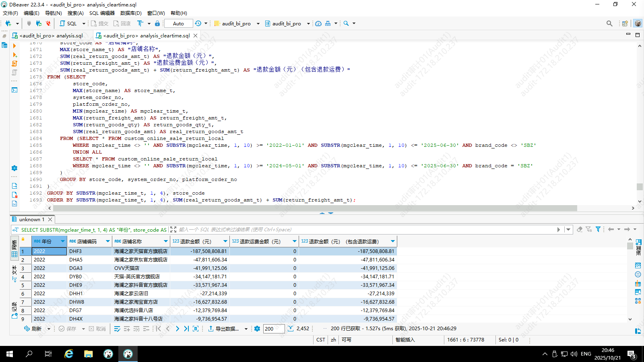The width and height of the screenshot is (644, 362).
Task: Click the red disconnect icon in toolbar
Action: [x=48, y=23]
